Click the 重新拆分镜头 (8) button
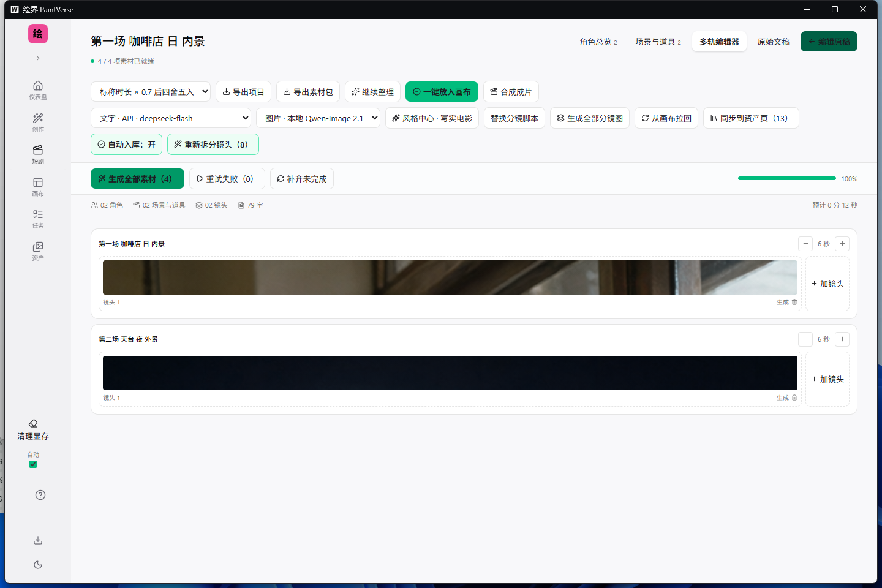 (213, 145)
